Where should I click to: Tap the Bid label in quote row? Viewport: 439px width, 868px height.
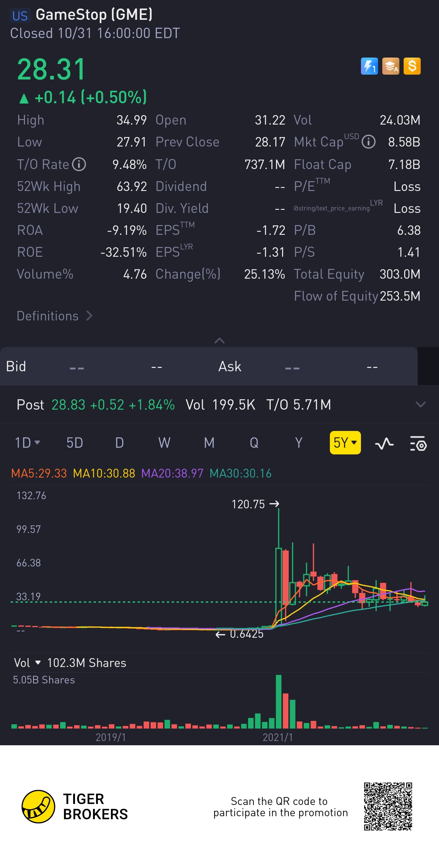(x=16, y=366)
